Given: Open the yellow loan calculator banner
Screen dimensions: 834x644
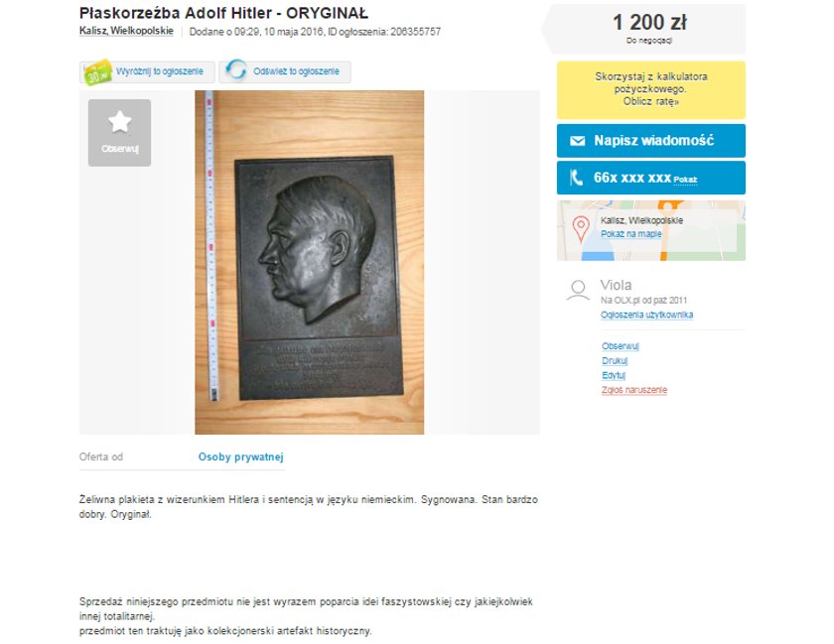Looking at the screenshot, I should (x=651, y=90).
